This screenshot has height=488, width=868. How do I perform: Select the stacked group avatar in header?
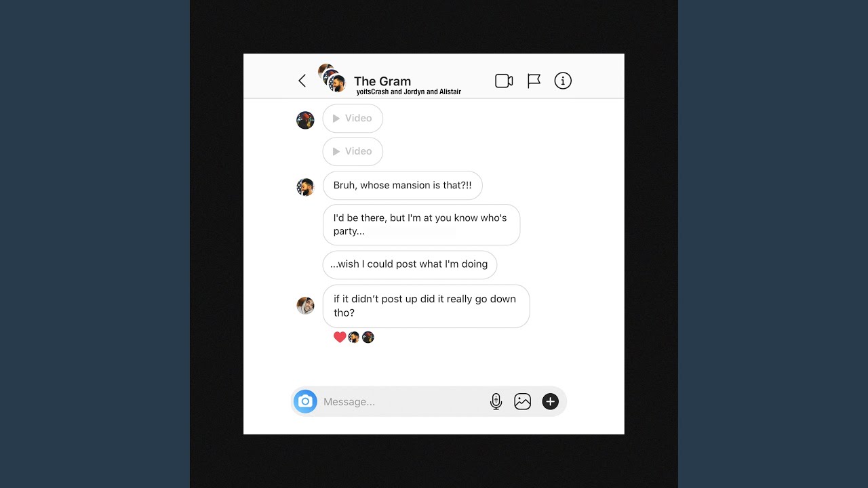pos(332,79)
